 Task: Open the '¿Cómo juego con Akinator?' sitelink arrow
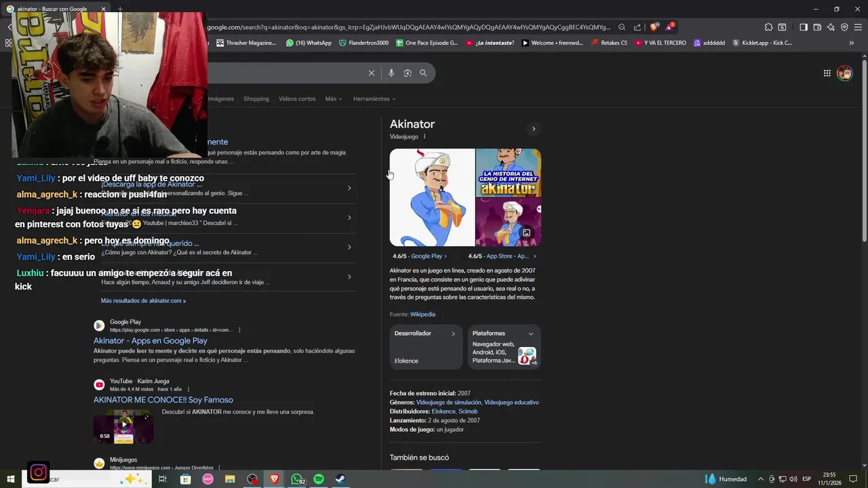pos(349,247)
